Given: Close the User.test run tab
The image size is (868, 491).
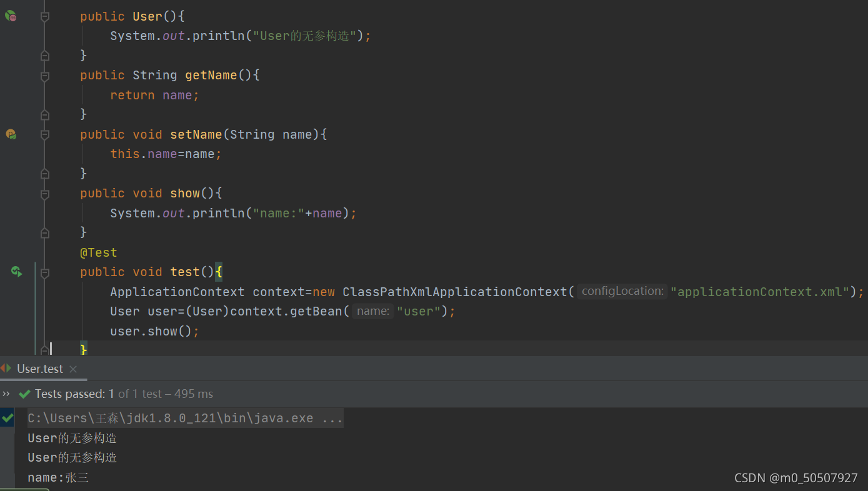Looking at the screenshot, I should click(73, 369).
